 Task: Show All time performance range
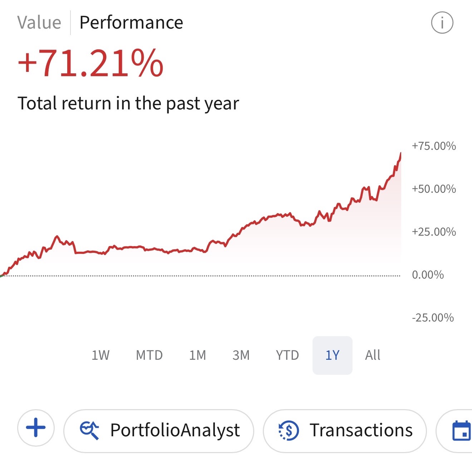tap(373, 355)
